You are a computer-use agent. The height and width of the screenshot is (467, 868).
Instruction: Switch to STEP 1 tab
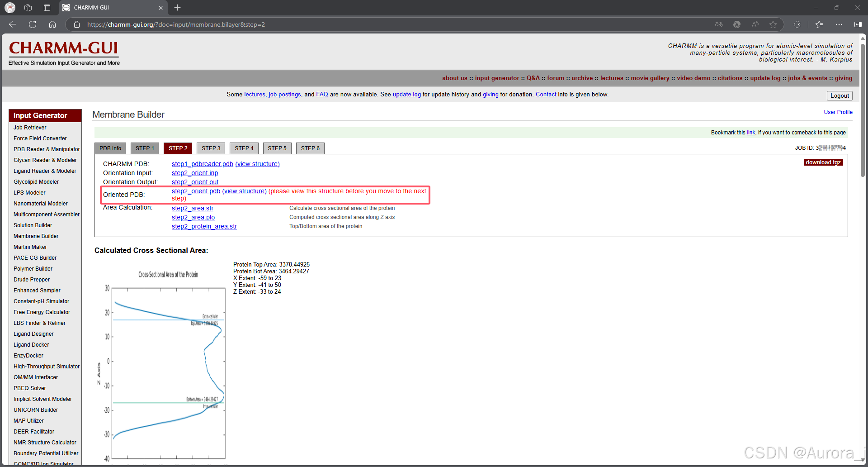click(x=145, y=148)
